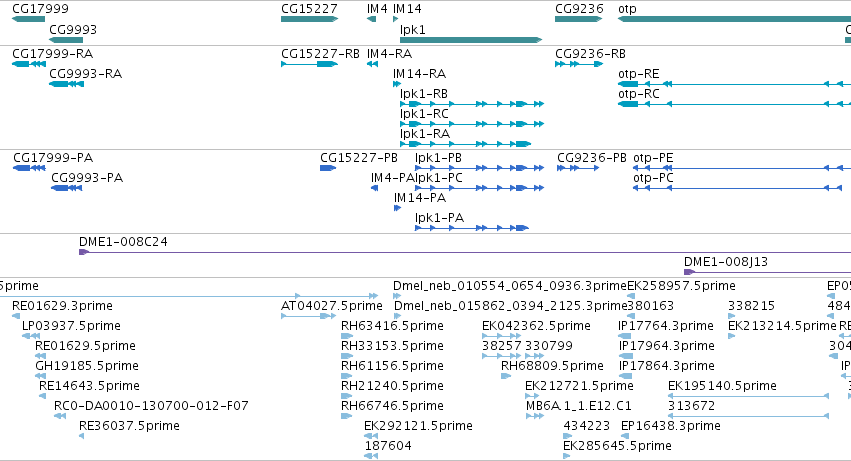Click EST LP03937.5prime

pyautogui.click(x=71, y=326)
